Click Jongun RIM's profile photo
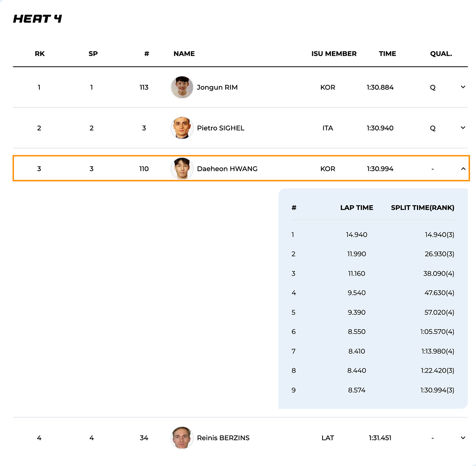 pos(182,87)
